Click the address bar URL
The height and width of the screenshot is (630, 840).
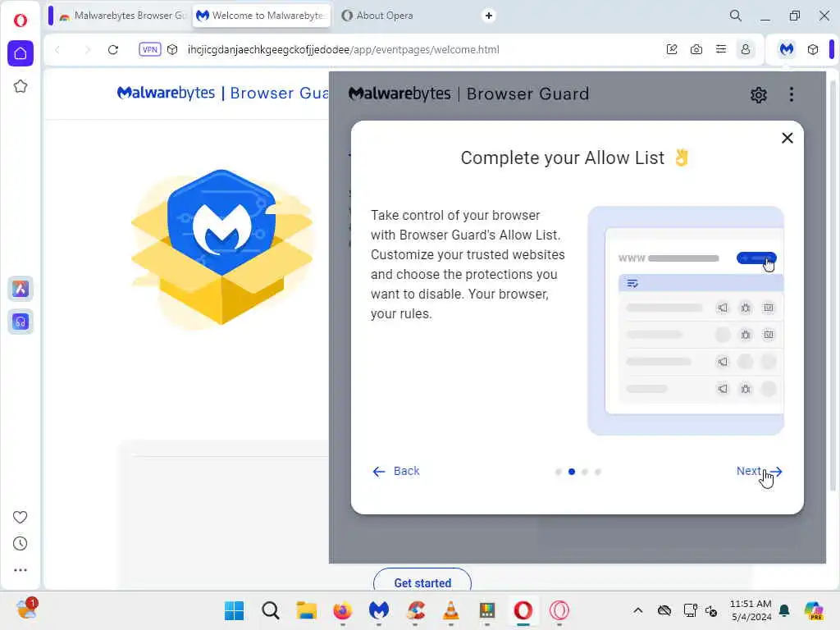coord(344,50)
